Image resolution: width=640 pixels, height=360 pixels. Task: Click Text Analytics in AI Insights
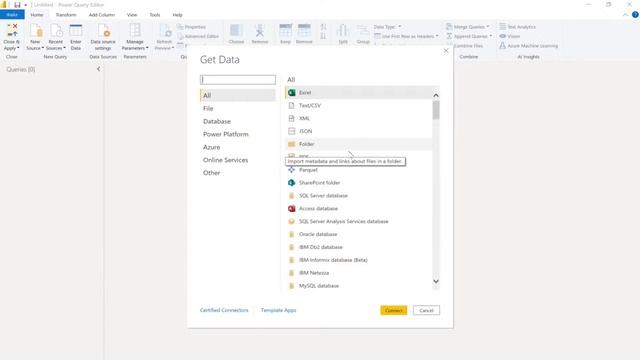518,27
